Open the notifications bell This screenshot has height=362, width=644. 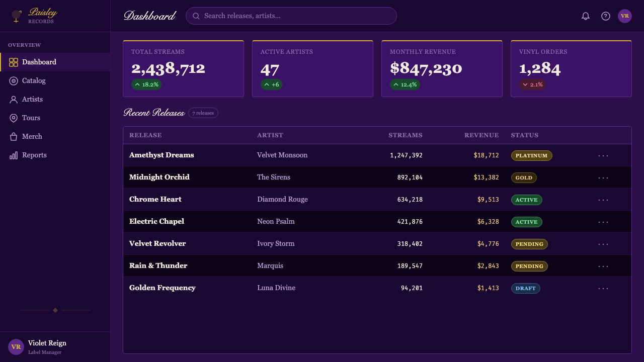click(586, 16)
